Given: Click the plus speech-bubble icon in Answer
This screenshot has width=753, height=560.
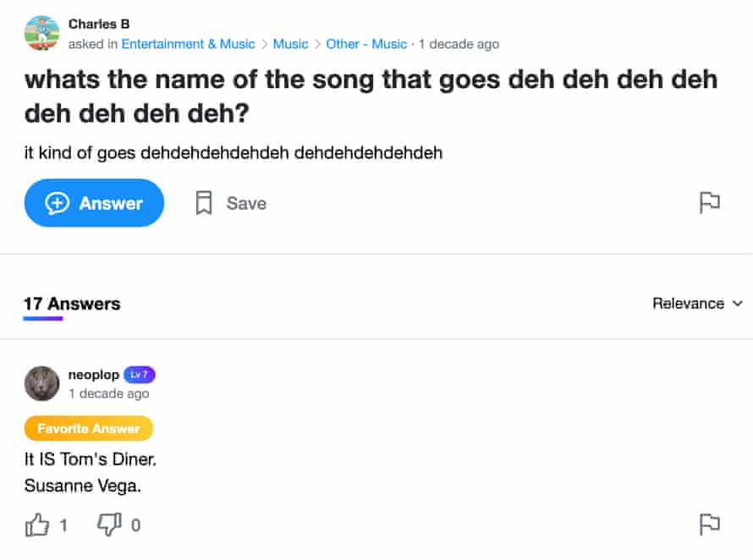Looking at the screenshot, I should point(57,203).
